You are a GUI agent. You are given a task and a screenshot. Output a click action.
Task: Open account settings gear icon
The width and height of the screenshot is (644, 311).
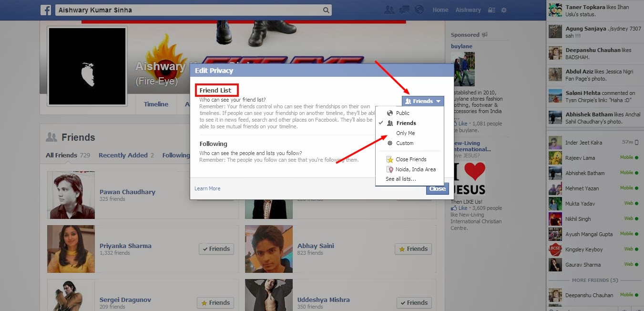[x=504, y=10]
